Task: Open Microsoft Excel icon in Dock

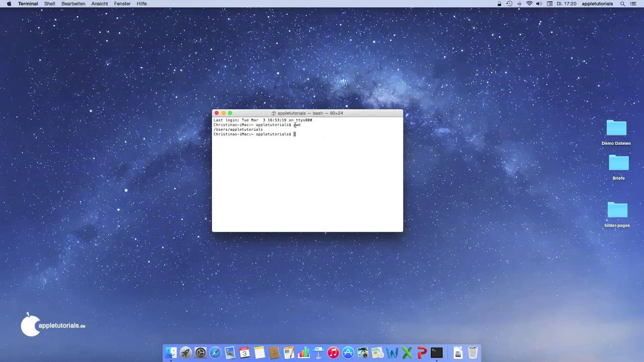Action: coord(407,353)
